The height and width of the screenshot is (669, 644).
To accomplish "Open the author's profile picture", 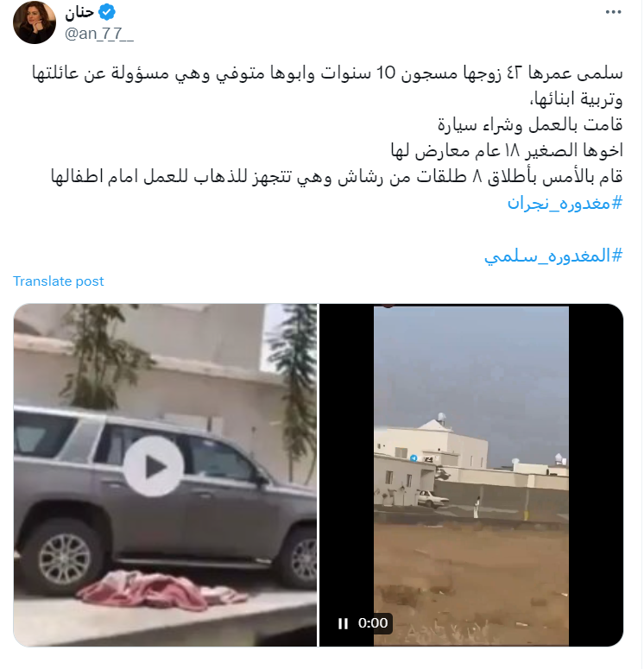I will (x=35, y=22).
